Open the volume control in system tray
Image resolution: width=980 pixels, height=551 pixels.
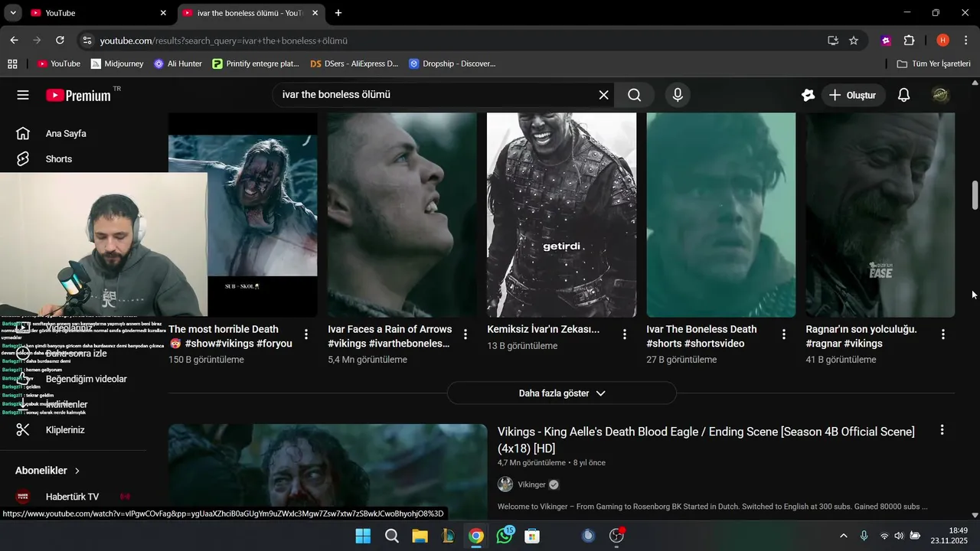(x=899, y=536)
